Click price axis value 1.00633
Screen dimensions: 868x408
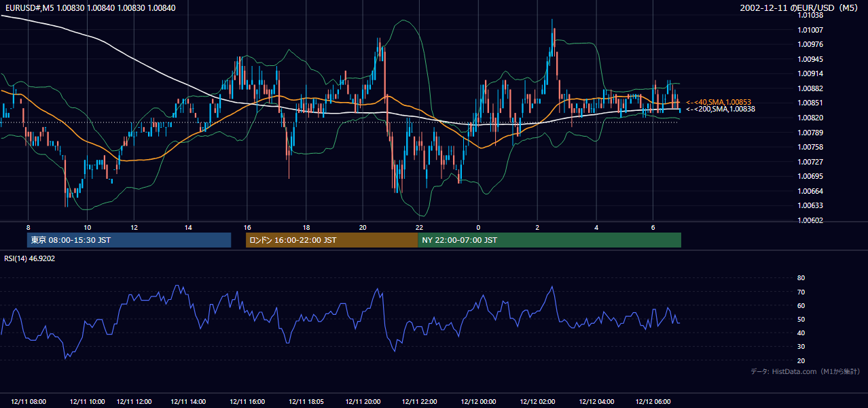[x=810, y=205]
